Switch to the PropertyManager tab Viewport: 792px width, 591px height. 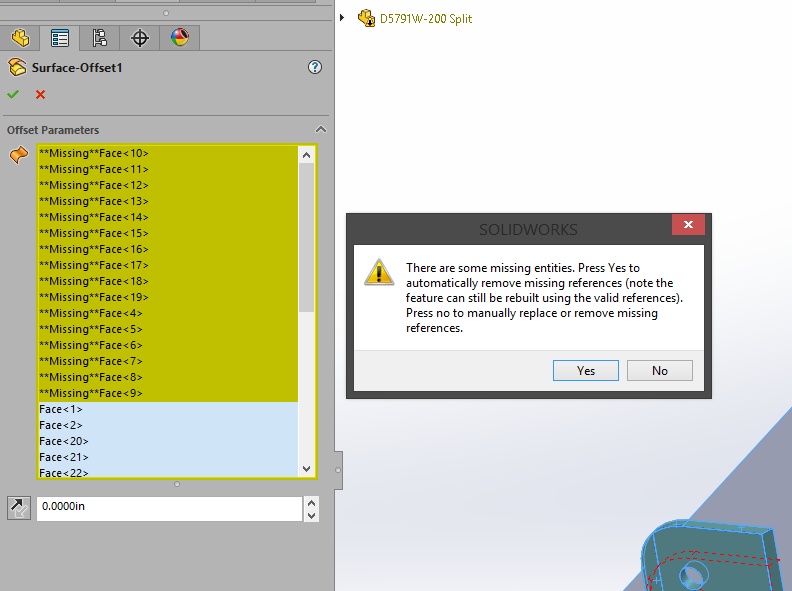(x=60, y=38)
